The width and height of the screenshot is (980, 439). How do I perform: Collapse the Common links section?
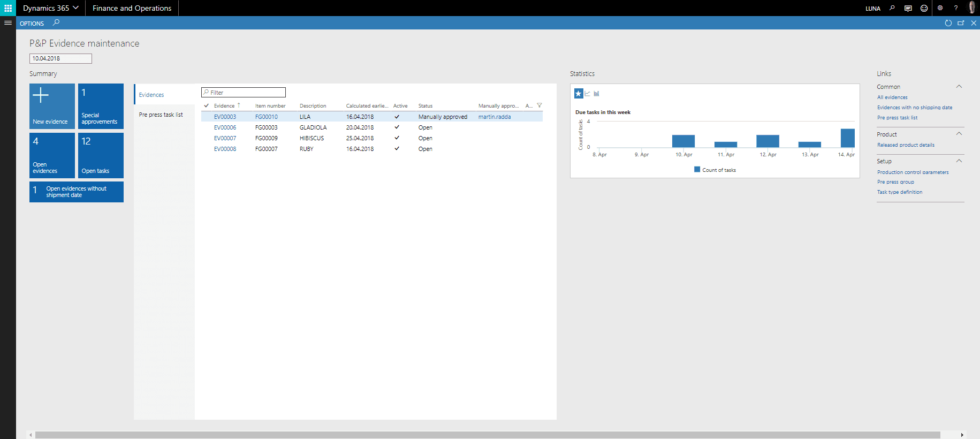point(959,87)
